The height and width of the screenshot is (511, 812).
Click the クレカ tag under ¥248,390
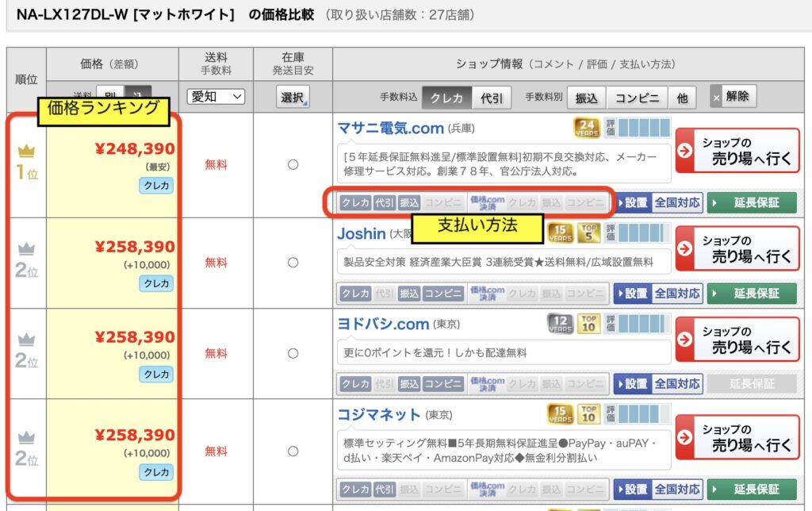click(x=156, y=186)
